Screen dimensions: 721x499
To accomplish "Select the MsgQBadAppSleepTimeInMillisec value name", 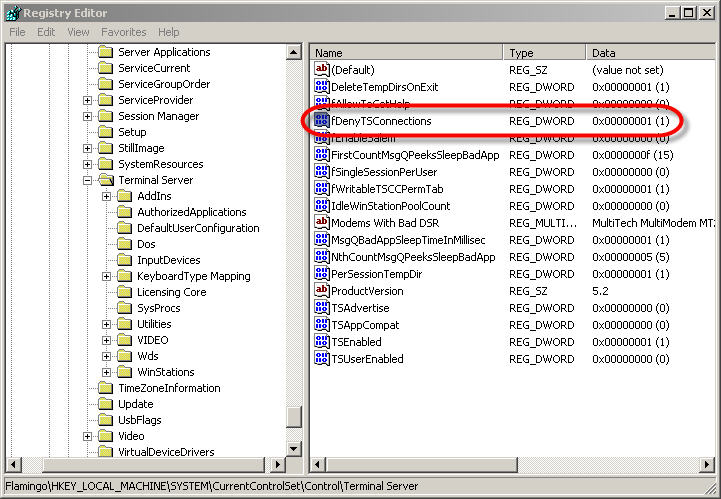I will [408, 240].
